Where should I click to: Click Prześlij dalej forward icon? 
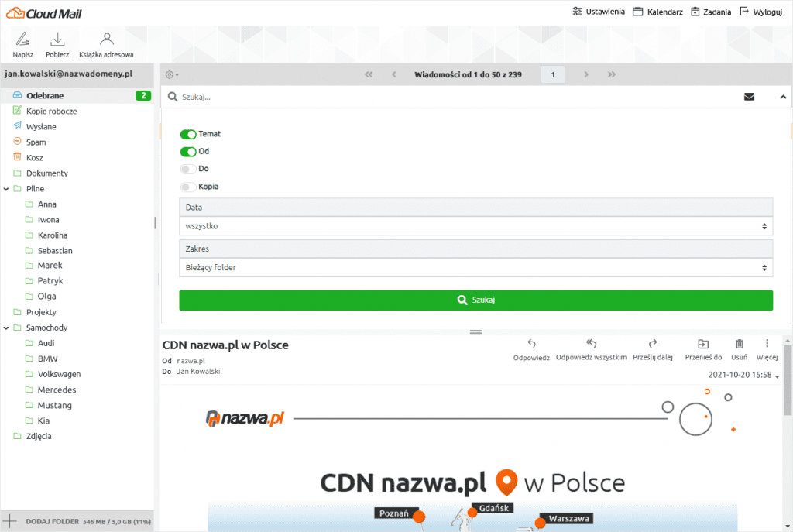tap(653, 349)
